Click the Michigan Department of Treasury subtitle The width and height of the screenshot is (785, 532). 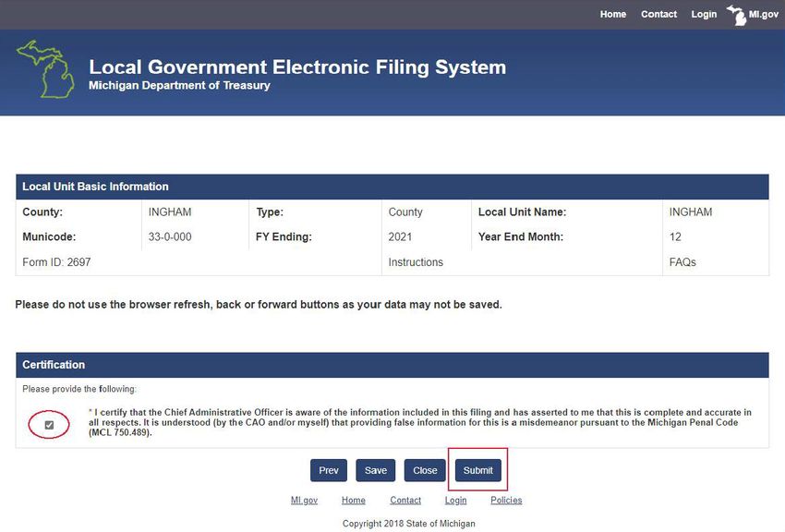coord(179,86)
